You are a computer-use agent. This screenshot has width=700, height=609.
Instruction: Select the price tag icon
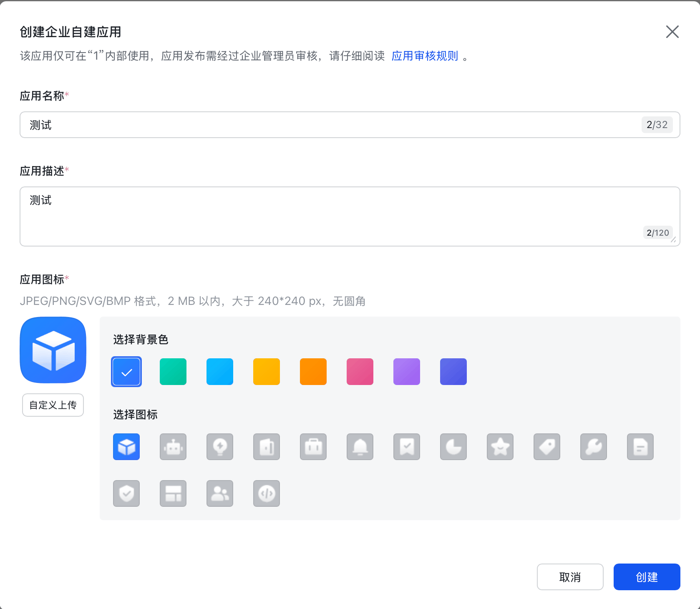pyautogui.click(x=547, y=447)
